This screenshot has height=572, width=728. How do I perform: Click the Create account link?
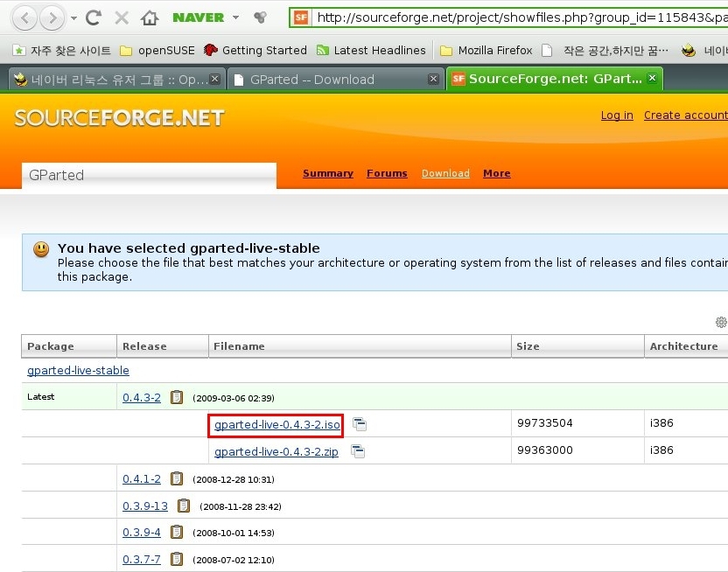tap(686, 115)
